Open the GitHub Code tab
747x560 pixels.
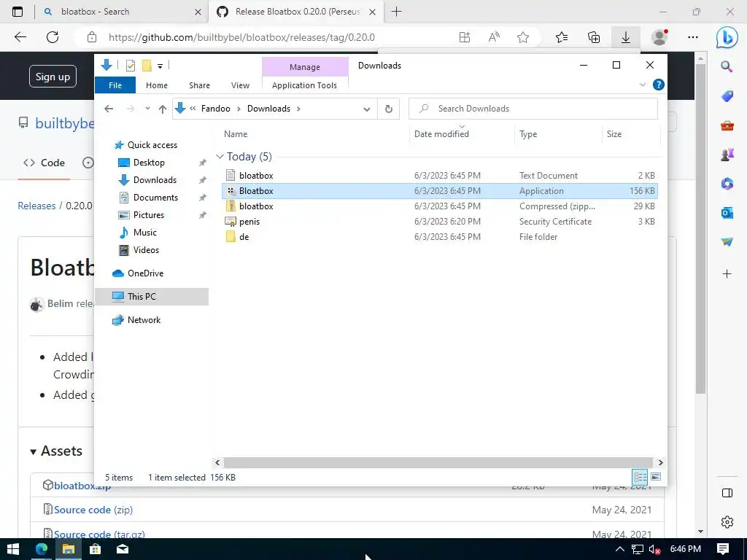click(x=44, y=163)
